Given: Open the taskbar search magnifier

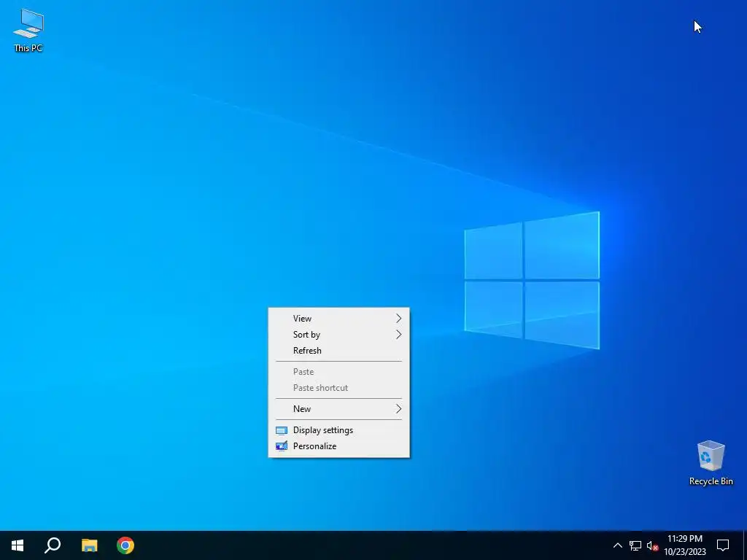Looking at the screenshot, I should click(x=53, y=545).
